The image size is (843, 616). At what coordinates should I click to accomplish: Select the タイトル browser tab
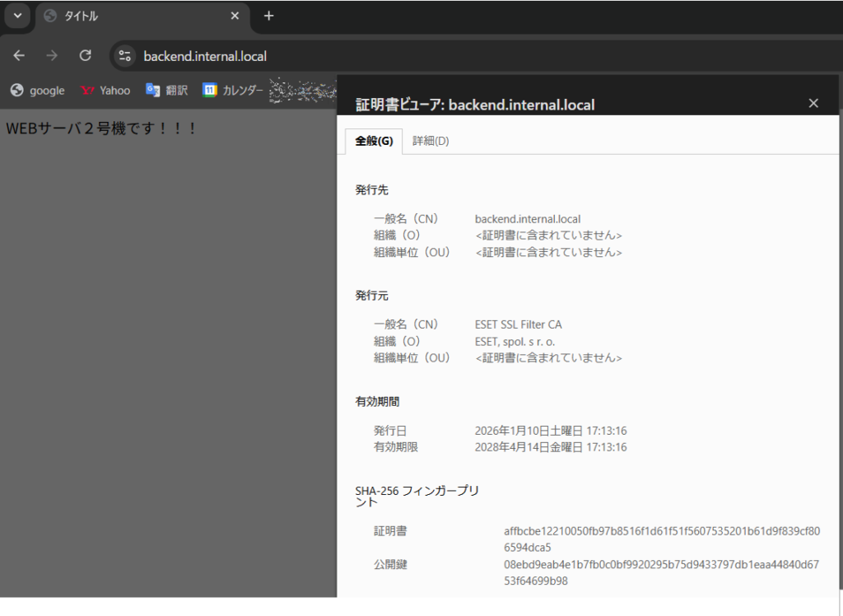(x=132, y=16)
